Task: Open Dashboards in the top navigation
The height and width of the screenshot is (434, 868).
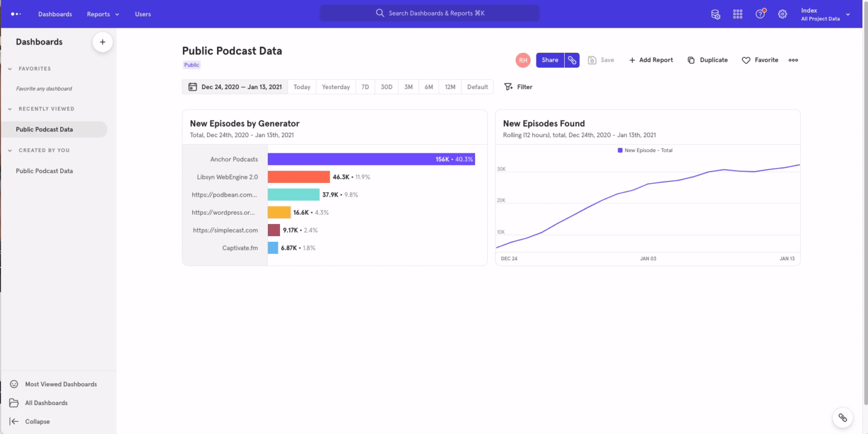Action: click(55, 14)
